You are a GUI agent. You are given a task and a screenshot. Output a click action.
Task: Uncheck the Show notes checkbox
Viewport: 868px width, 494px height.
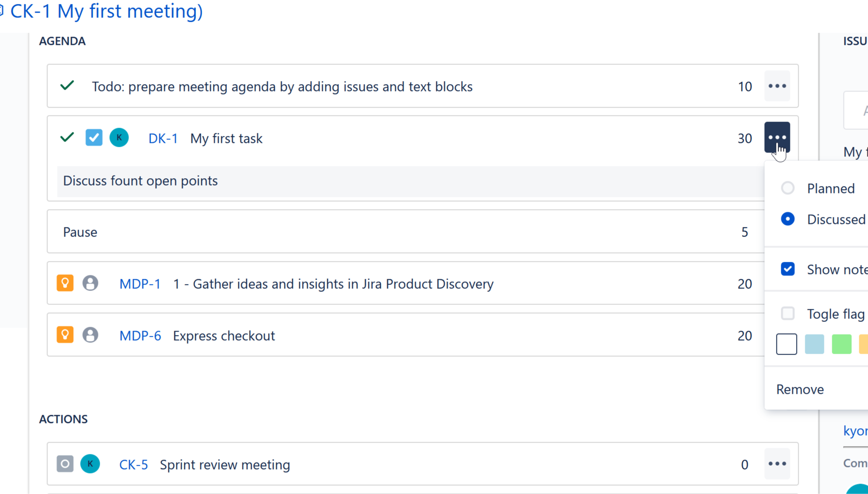point(787,269)
